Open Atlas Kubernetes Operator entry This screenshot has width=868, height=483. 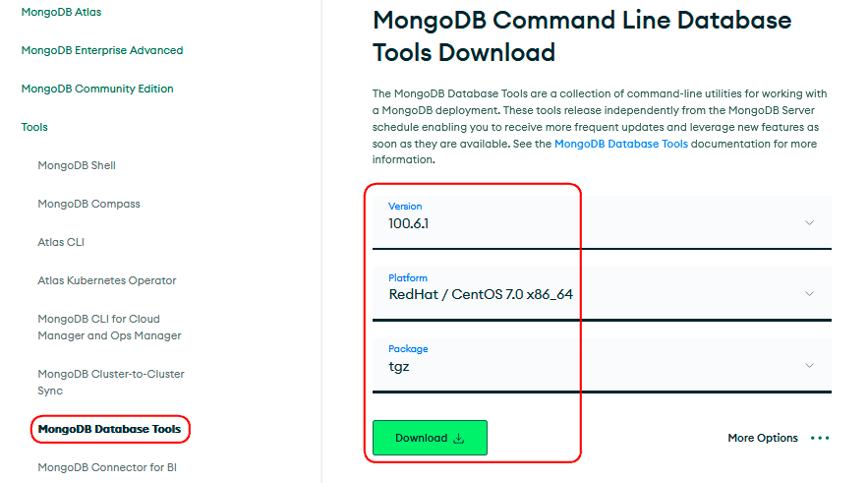pyautogui.click(x=107, y=280)
